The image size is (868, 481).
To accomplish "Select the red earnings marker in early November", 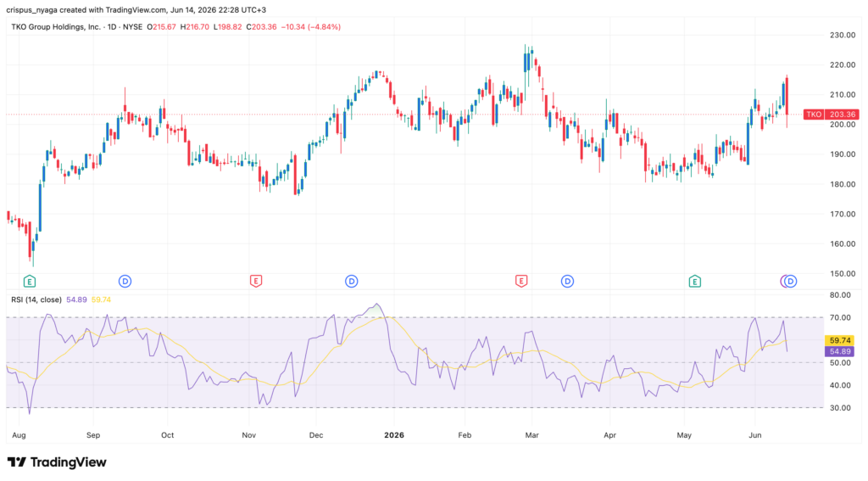I will (x=255, y=282).
